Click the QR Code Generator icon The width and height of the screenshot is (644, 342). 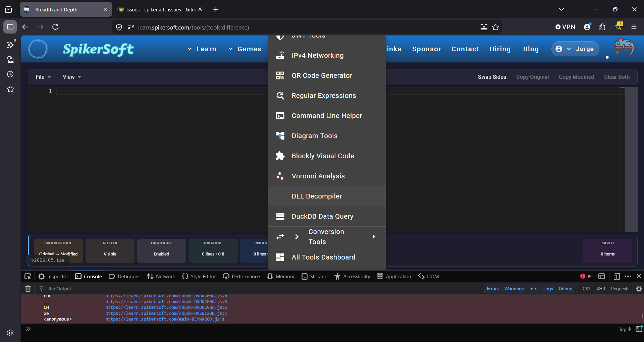[280, 75]
